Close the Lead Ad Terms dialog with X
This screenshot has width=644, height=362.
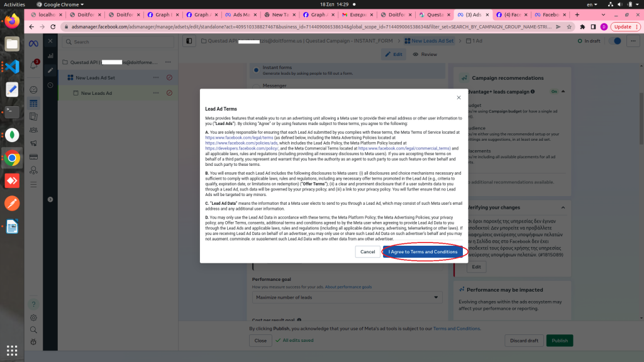(458, 97)
